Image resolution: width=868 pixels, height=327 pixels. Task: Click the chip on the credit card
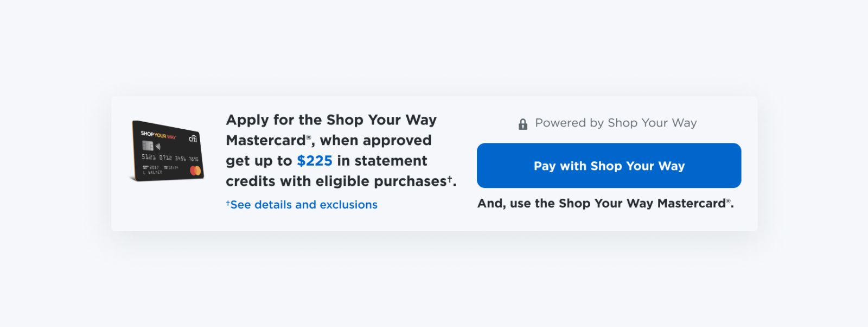point(148,146)
